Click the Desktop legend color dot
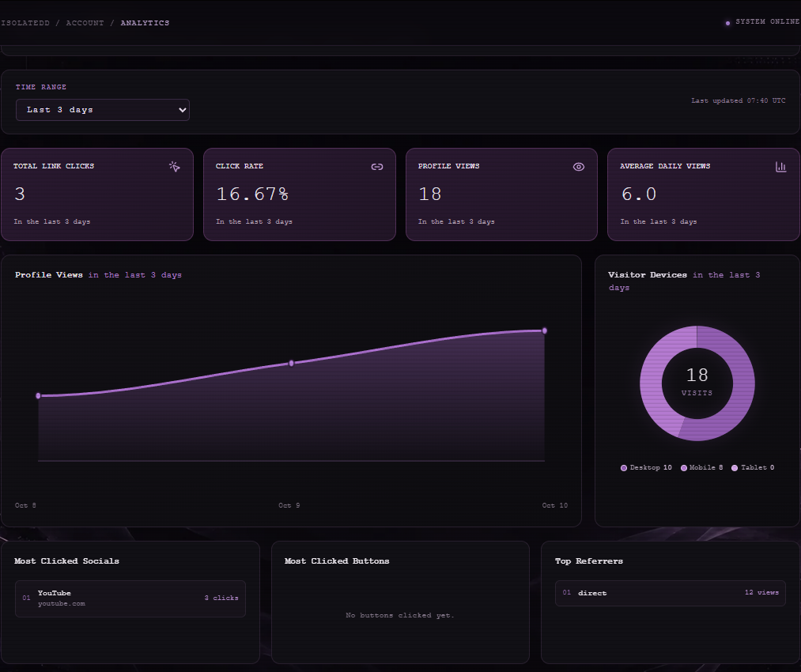 pyautogui.click(x=624, y=468)
